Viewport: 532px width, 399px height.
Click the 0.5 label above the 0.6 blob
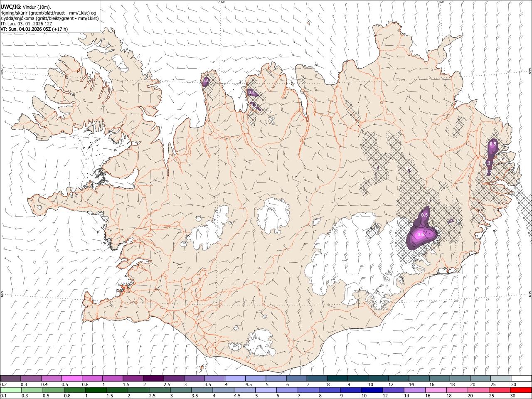424,215
